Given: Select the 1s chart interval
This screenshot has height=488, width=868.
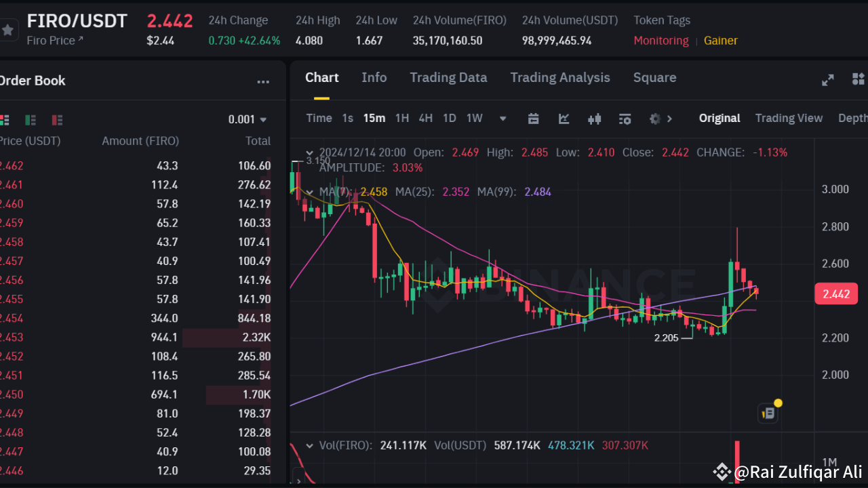Looking at the screenshot, I should [347, 118].
